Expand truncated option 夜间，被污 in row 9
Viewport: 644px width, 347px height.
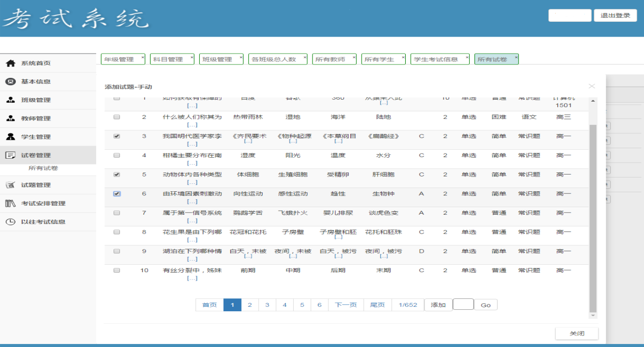384,256
